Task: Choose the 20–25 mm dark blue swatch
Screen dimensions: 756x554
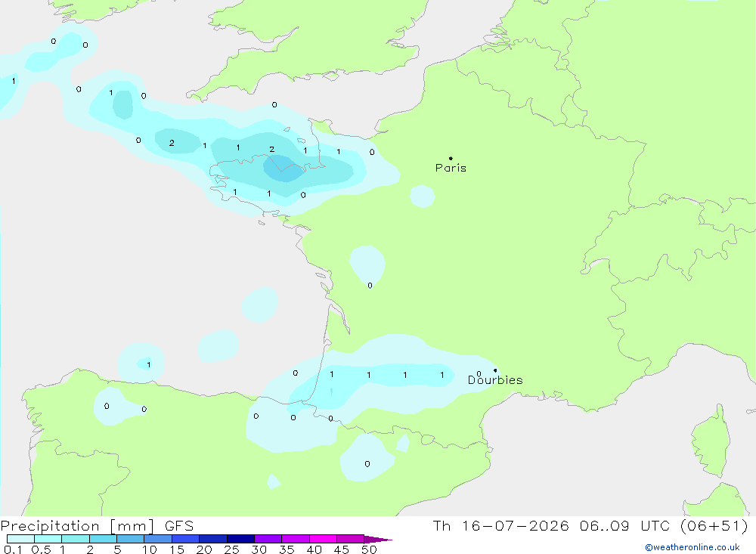Action: point(212,539)
